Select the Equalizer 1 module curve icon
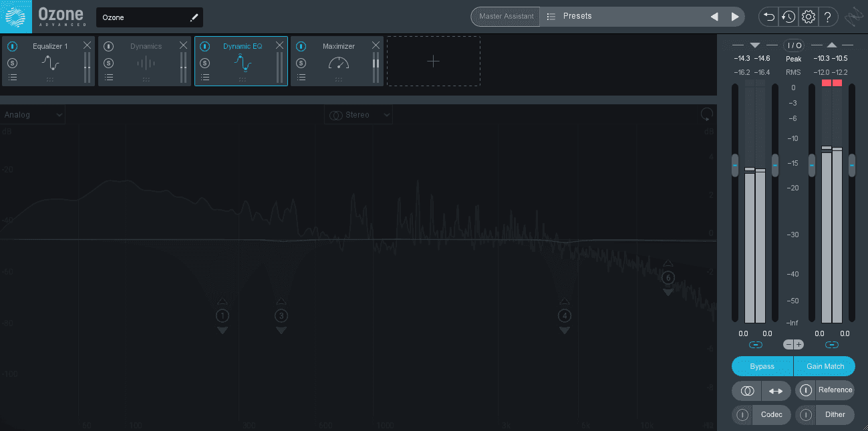Viewport: 868px width, 431px height. point(50,63)
